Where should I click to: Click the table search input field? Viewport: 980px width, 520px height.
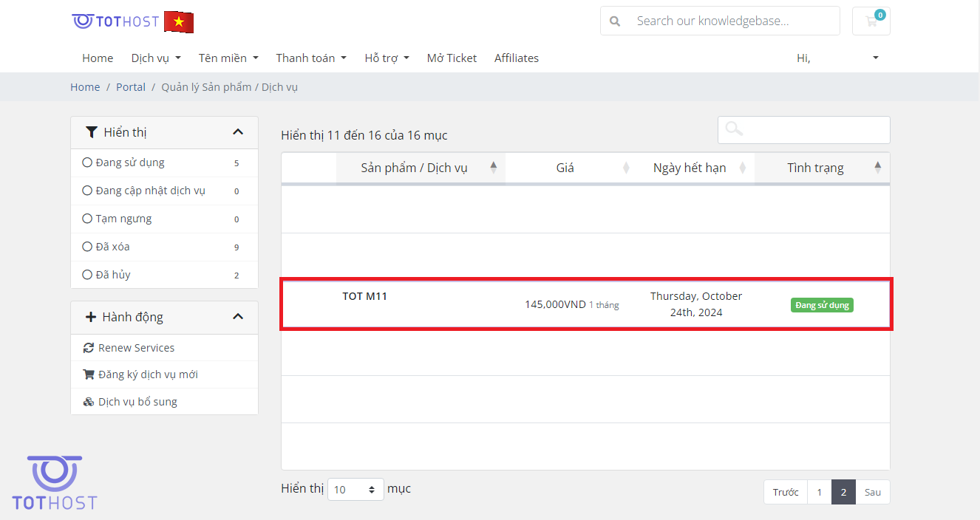pyautogui.click(x=804, y=130)
